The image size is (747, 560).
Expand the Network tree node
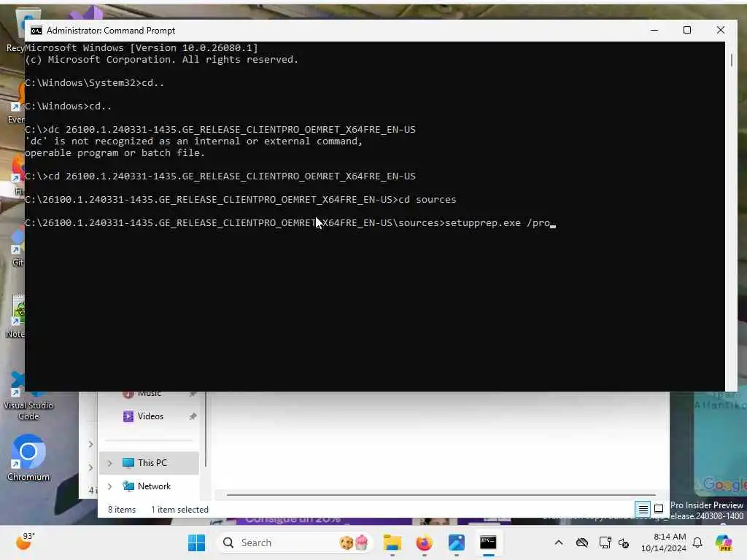click(x=110, y=486)
